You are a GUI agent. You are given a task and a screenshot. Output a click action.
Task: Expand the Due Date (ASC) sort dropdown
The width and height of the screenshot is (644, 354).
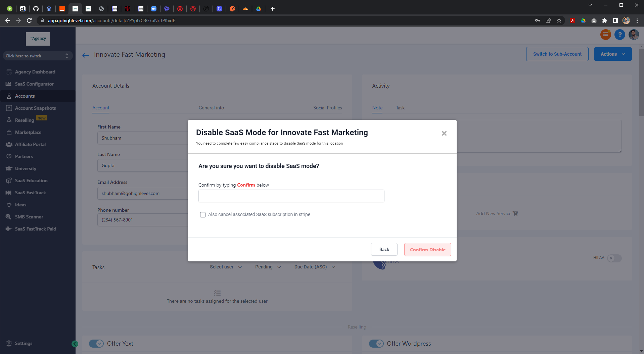pos(315,267)
